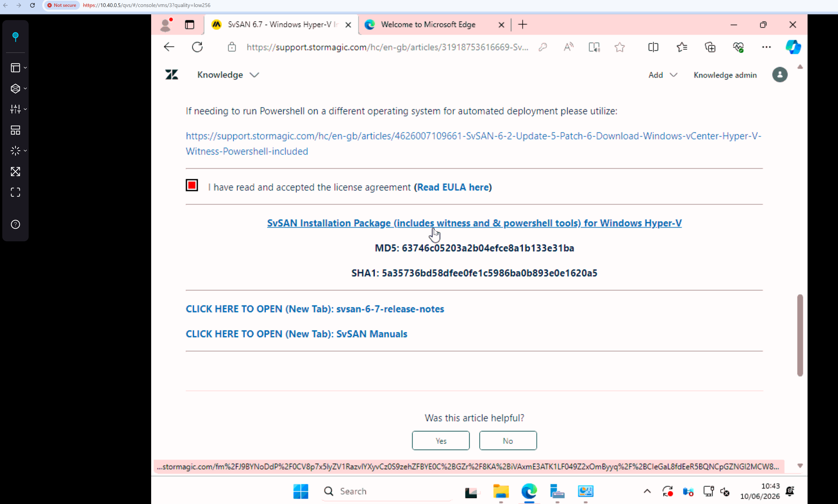Close the Welcome to Microsoft Edge tab
This screenshot has height=504, width=838.
click(x=501, y=25)
